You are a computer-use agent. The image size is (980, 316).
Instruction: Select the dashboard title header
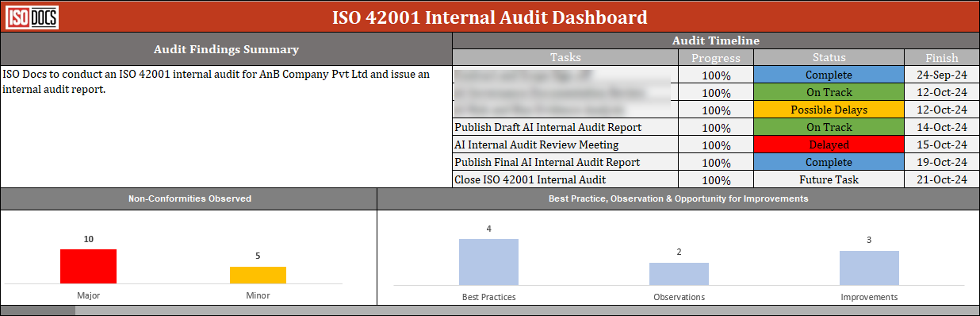tap(489, 17)
